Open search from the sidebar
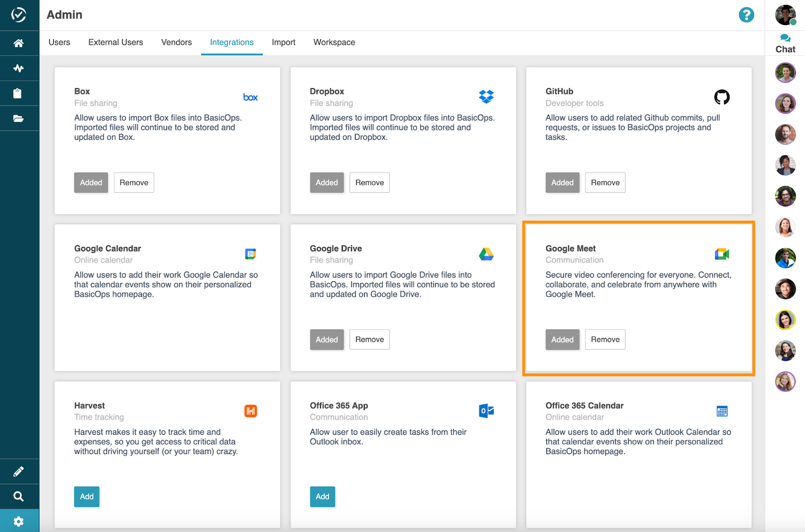The height and width of the screenshot is (532, 805). tap(19, 496)
